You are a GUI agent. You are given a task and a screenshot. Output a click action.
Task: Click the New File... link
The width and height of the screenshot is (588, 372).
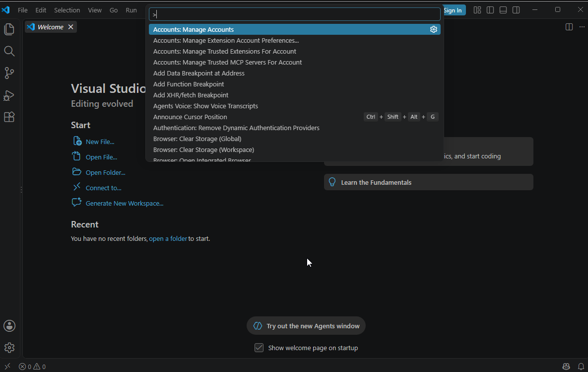100,142
